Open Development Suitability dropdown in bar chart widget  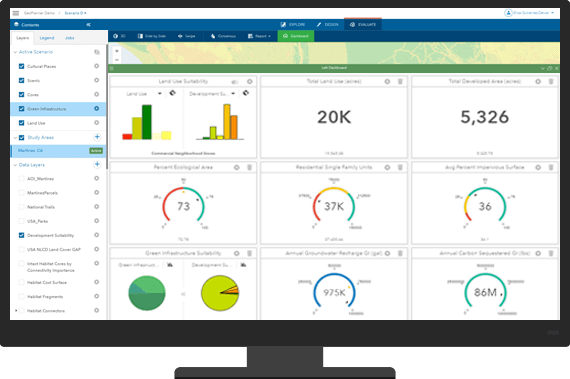[233, 94]
